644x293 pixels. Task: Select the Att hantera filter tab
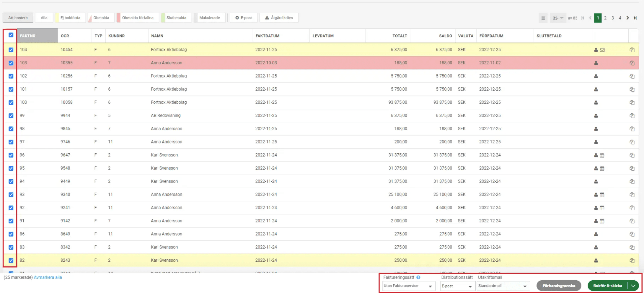(x=18, y=18)
